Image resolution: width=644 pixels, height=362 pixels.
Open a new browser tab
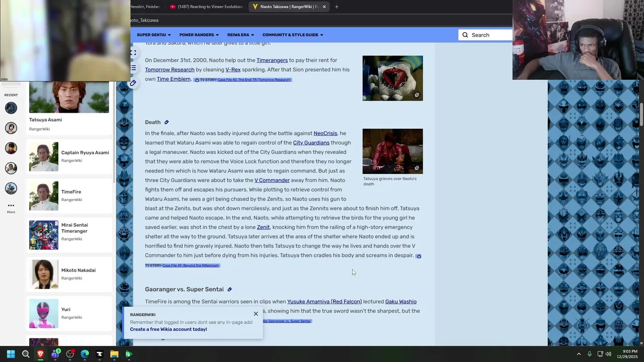[x=337, y=7]
